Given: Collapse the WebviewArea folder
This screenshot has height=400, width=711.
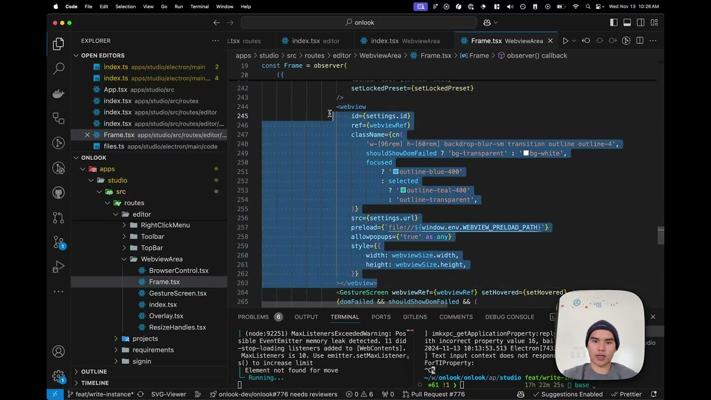Looking at the screenshot, I should pos(161,259).
